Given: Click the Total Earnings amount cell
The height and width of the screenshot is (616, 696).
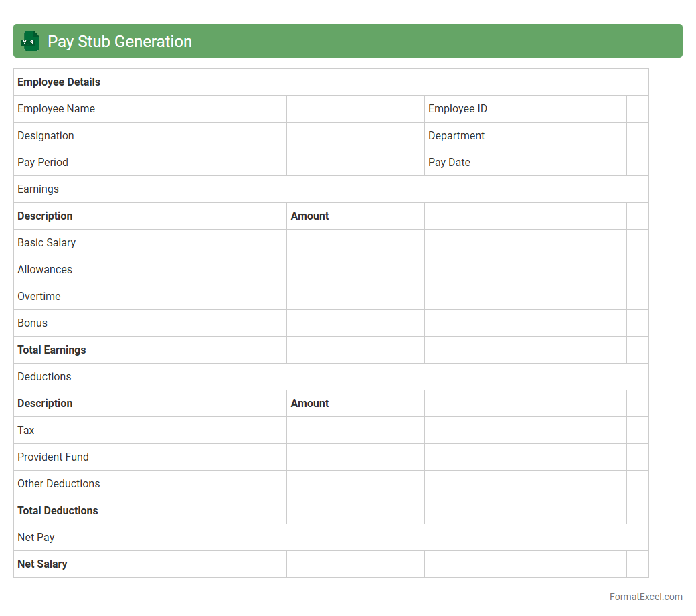Looking at the screenshot, I should pos(355,350).
